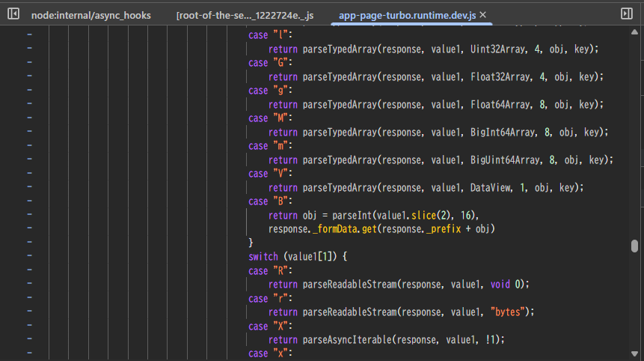Click the case "X" line
644x361 pixels.
point(270,327)
